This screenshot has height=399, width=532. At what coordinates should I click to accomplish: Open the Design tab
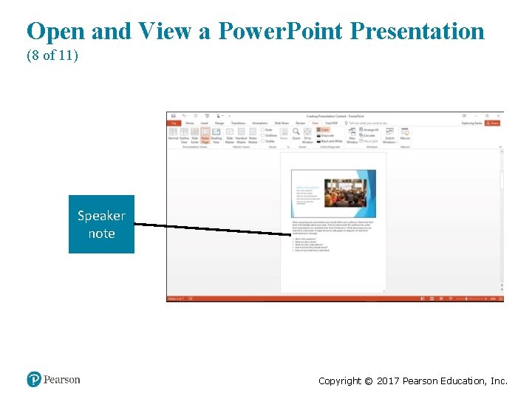point(219,123)
